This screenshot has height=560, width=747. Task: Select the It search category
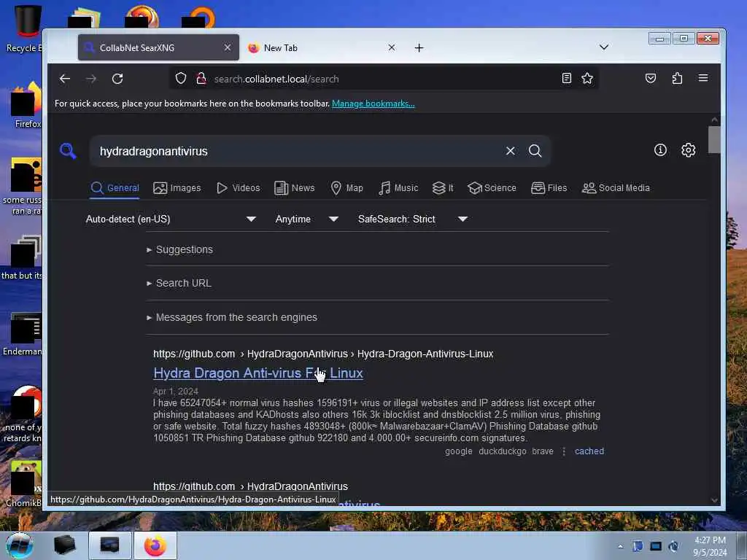point(443,188)
